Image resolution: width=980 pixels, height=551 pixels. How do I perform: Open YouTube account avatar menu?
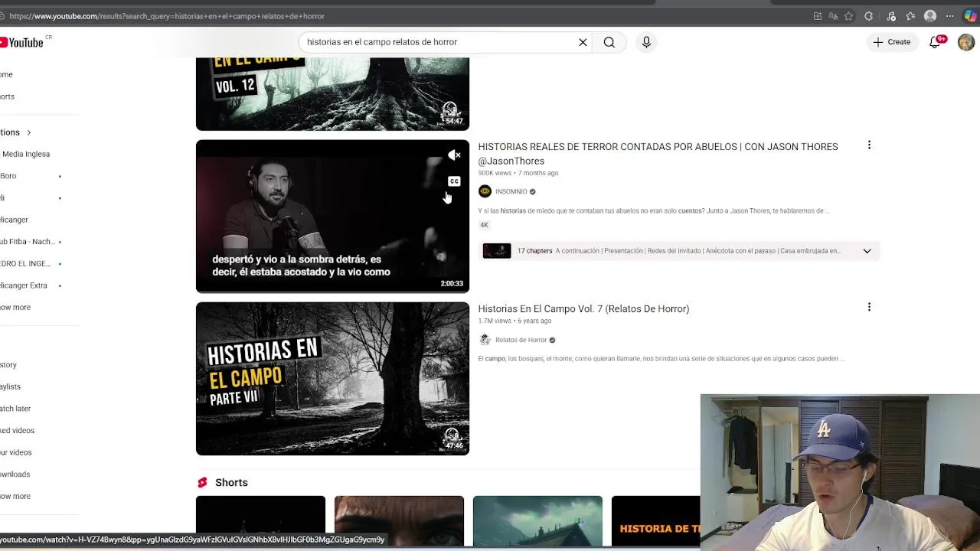pos(966,42)
